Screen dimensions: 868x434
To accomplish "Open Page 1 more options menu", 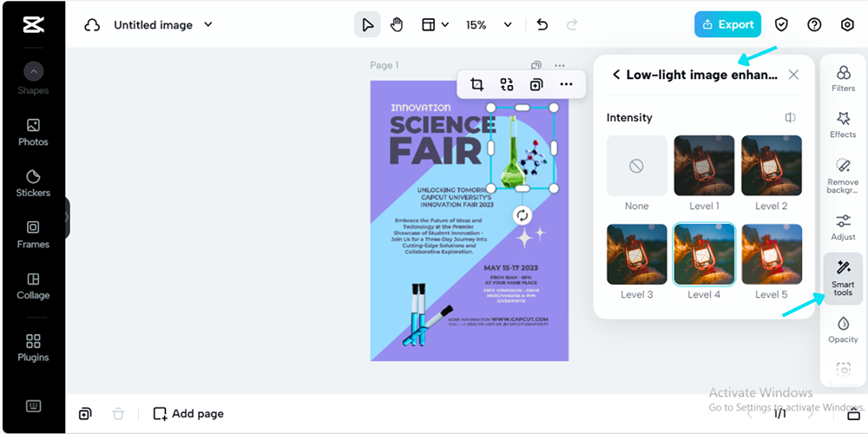I will point(560,65).
